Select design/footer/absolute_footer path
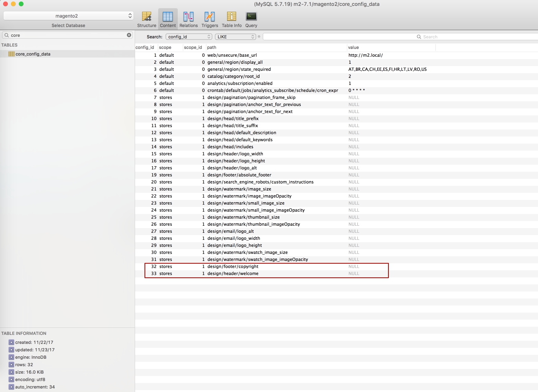538x392 pixels. click(239, 175)
